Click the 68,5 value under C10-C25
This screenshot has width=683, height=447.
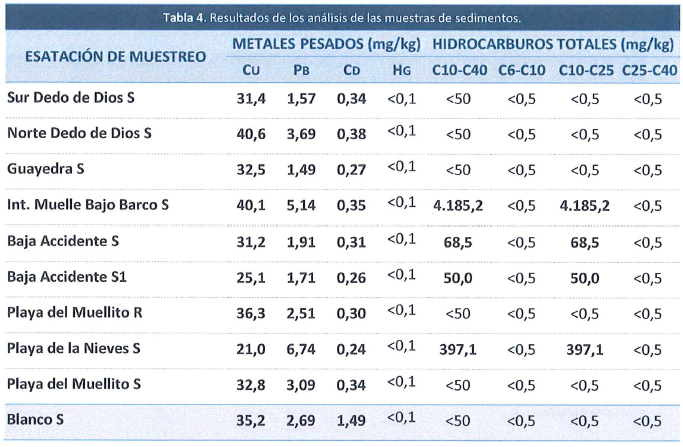(585, 243)
